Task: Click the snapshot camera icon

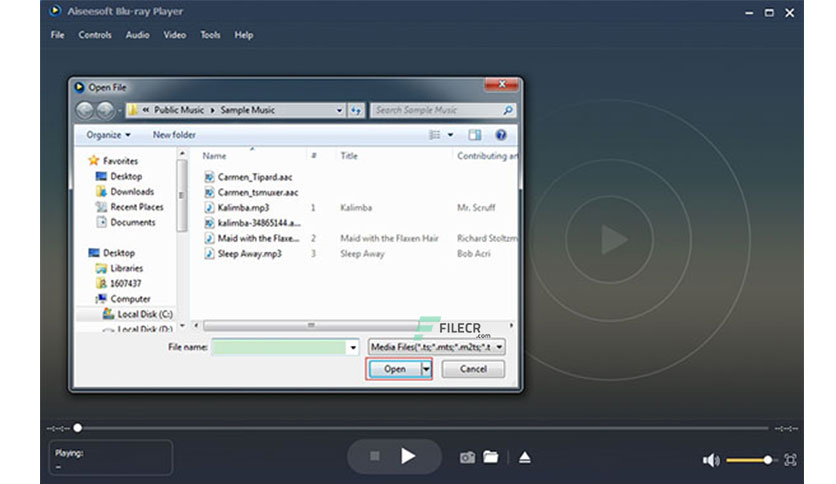Action: (x=467, y=457)
